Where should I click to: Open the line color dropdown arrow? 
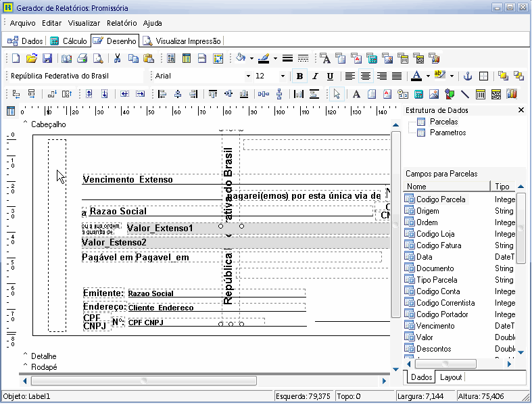275,58
